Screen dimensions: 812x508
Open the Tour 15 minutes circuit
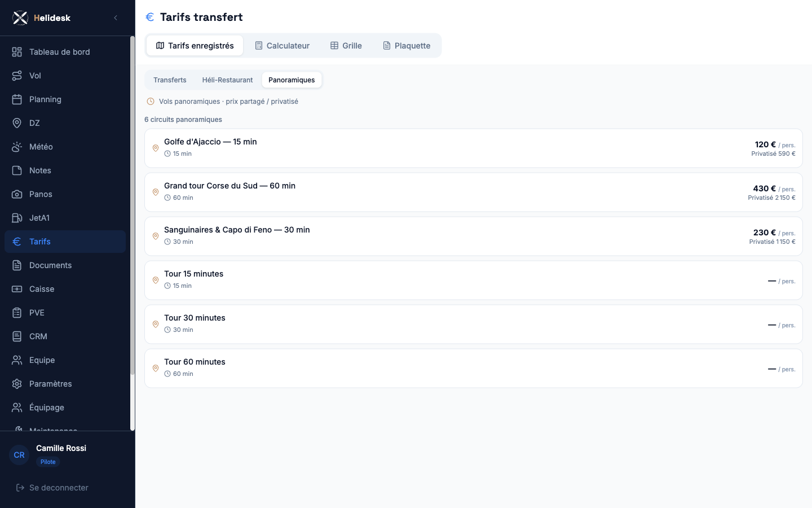pos(474,281)
